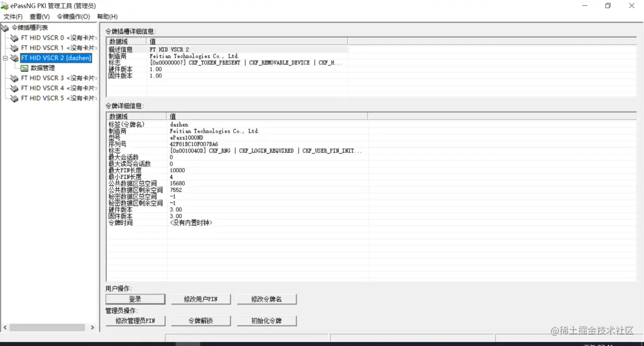Click the 数据域 column header in slot info
This screenshot has height=346, width=644.
coord(127,41)
